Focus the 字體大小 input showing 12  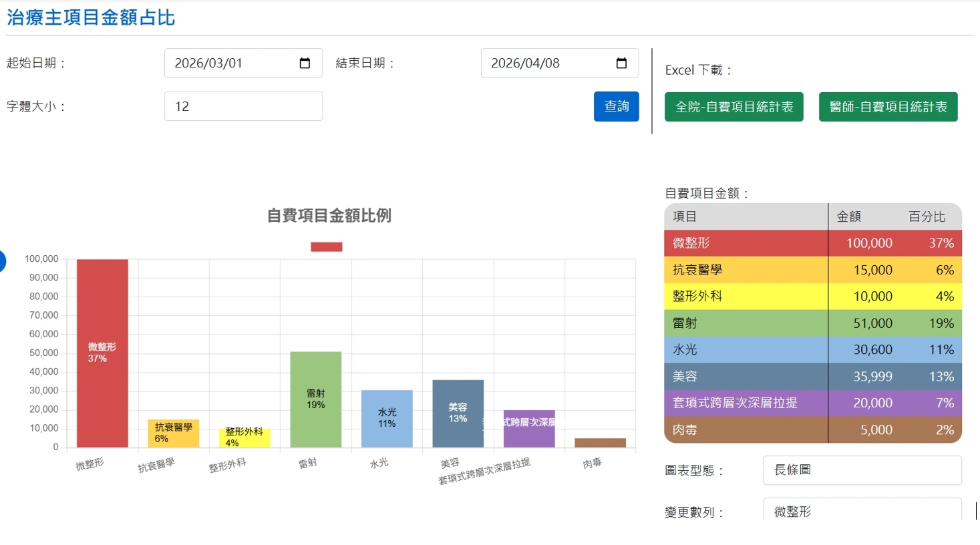click(x=243, y=106)
